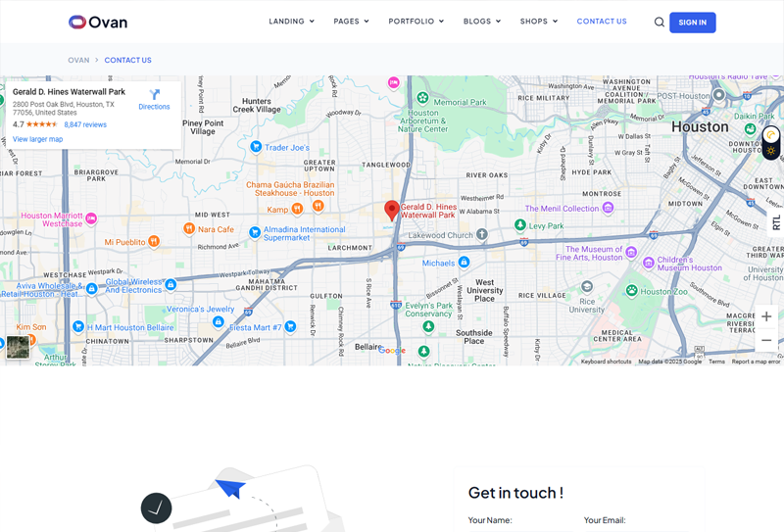Click Report a map error link
Image resolution: width=784 pixels, height=532 pixels.
click(756, 362)
